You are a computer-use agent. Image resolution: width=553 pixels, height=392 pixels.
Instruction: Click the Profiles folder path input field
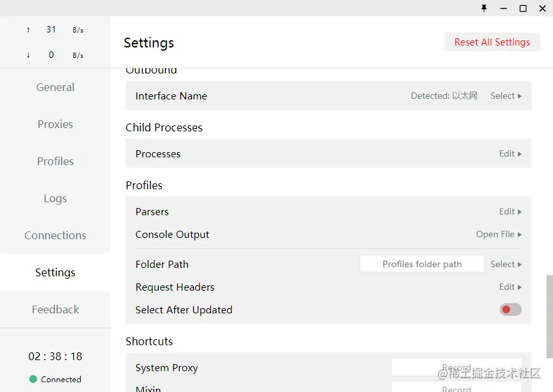point(422,264)
